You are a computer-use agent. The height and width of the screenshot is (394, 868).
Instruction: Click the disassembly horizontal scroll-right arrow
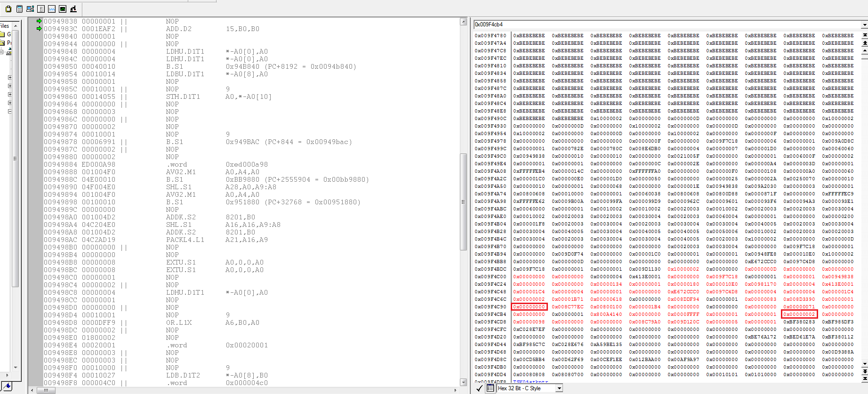tap(456, 390)
